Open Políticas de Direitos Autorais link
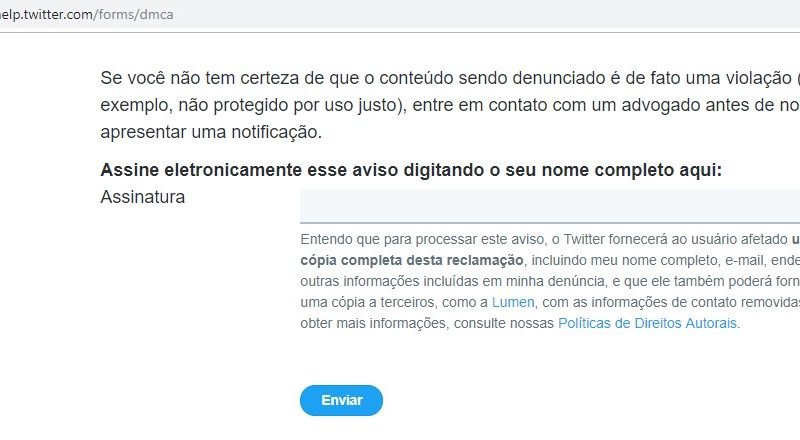Image resolution: width=800 pixels, height=440 pixels. [x=648, y=323]
